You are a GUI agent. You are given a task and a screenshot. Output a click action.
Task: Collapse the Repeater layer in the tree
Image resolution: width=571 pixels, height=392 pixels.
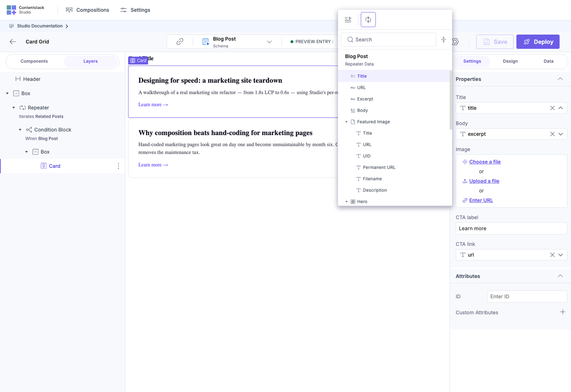pyautogui.click(x=14, y=108)
